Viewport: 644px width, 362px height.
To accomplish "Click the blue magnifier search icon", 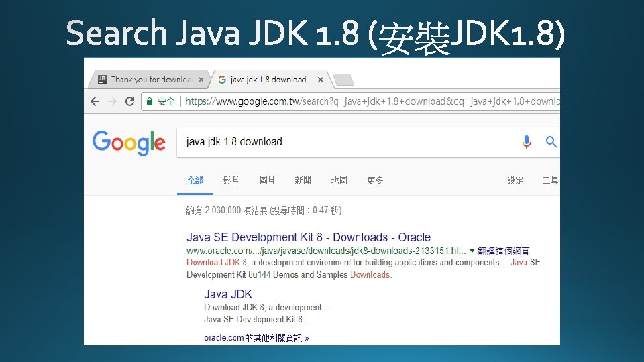I will [x=551, y=142].
